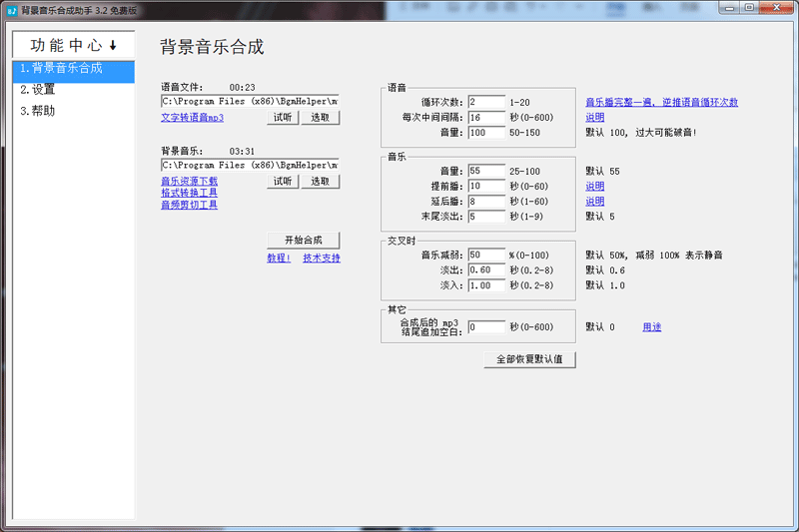This screenshot has height=532, width=799.
Task: Click the 语音文件 path text box
Action: coord(250,101)
